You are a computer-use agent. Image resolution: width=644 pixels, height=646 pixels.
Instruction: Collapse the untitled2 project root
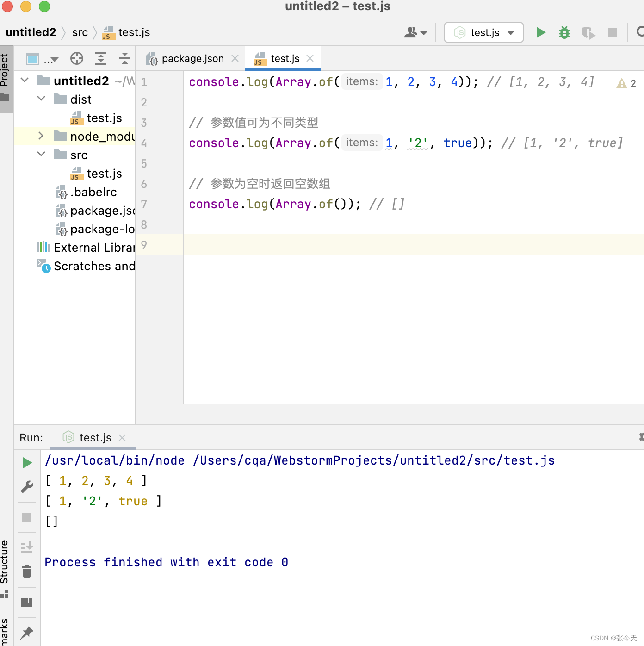[x=25, y=81]
